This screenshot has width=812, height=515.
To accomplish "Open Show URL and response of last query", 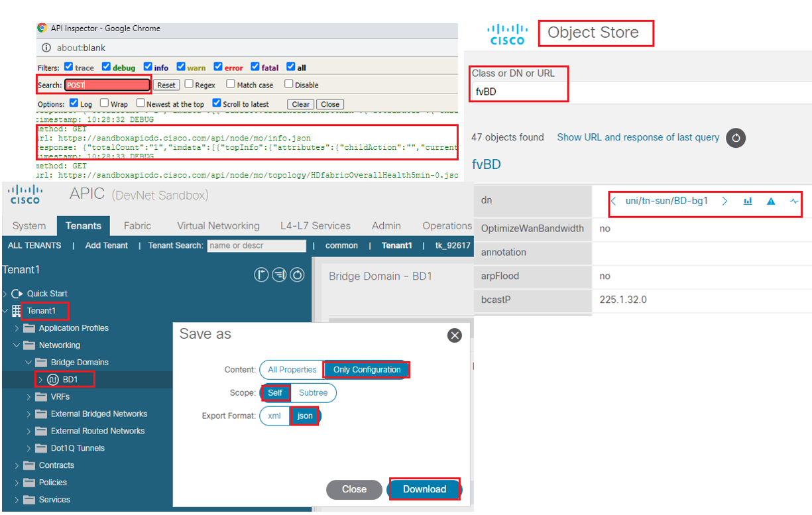I will (x=638, y=137).
